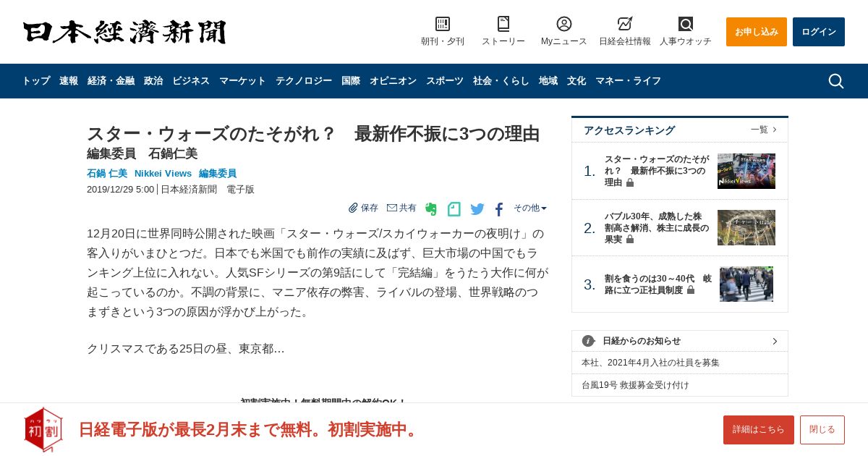Click the banner text 日経電子版が最長2月末まで無料
Image resolution: width=868 pixels, height=456 pixels.
pos(252,430)
